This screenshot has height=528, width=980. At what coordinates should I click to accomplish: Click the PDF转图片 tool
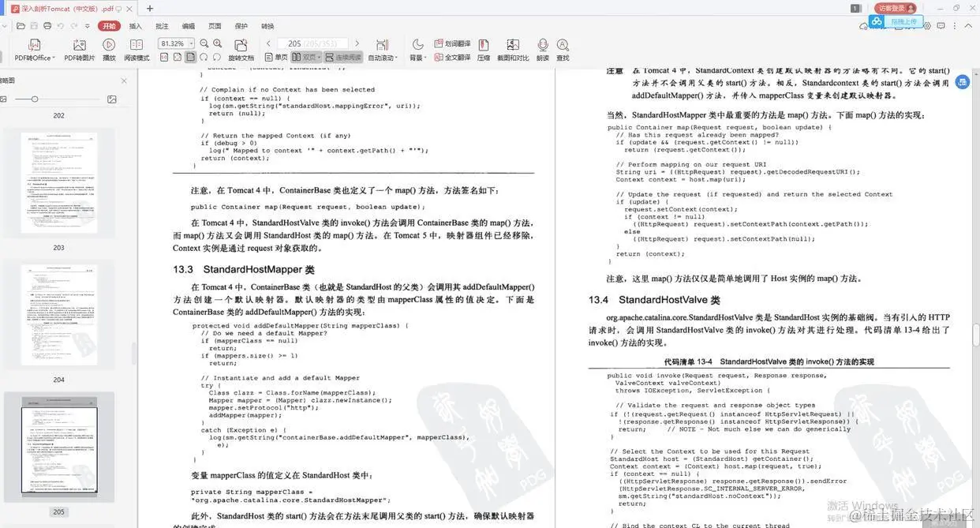pos(80,50)
